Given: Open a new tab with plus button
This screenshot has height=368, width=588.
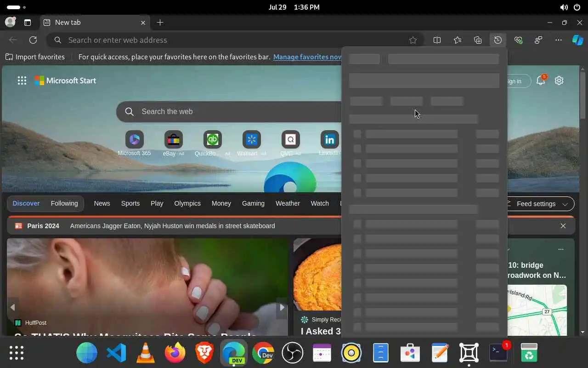Looking at the screenshot, I should tap(160, 22).
